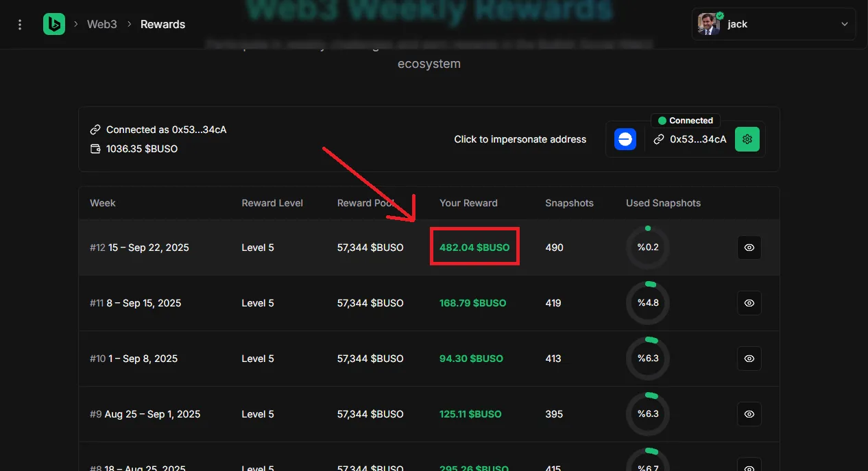View details with week #11 eye icon

(x=749, y=303)
